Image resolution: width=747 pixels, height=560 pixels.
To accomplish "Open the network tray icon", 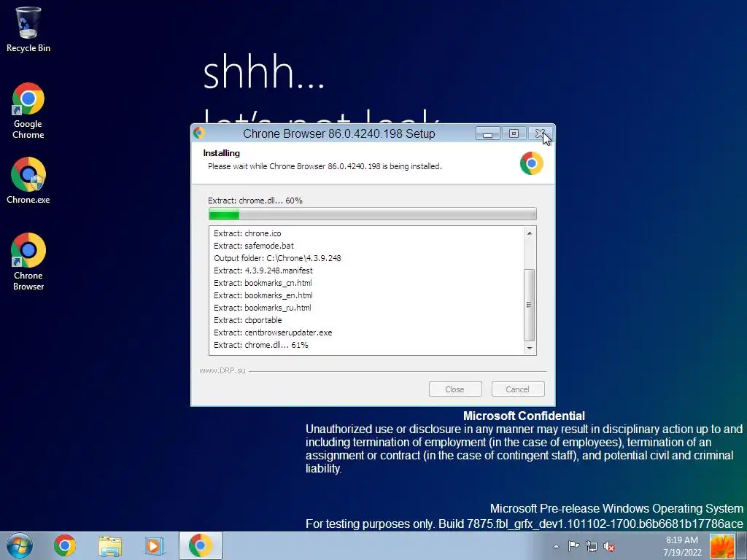I will (591, 546).
